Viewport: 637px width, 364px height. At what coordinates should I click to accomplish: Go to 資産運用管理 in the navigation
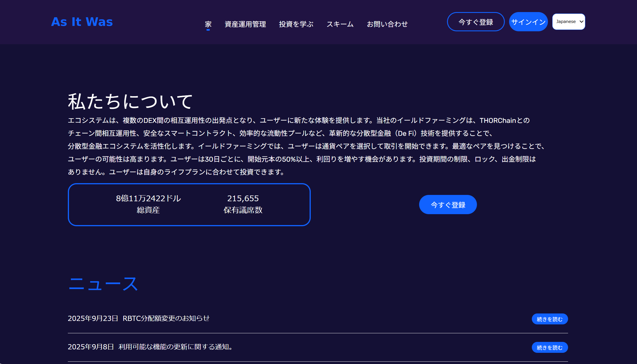[x=245, y=24]
